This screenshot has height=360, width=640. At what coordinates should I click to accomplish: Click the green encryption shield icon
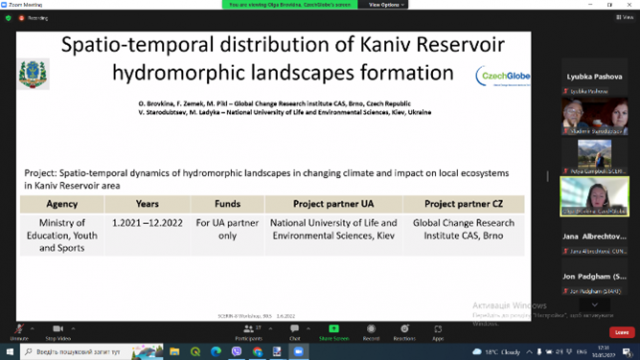tap(9, 18)
